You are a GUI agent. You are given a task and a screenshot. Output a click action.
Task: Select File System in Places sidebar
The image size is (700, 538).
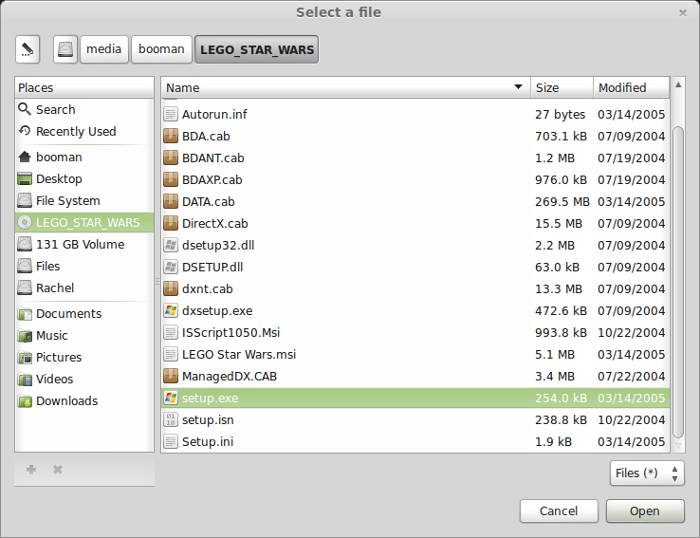84,201
